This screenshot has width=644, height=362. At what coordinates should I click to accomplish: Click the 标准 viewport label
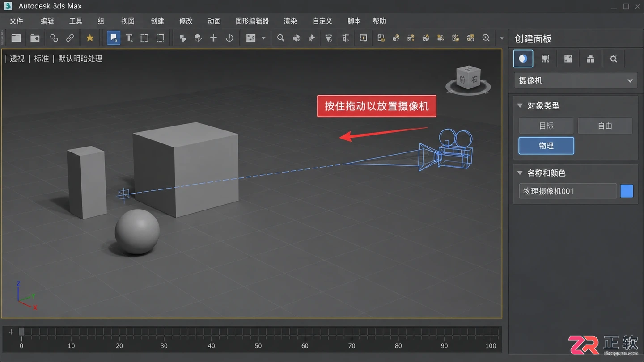(42, 59)
